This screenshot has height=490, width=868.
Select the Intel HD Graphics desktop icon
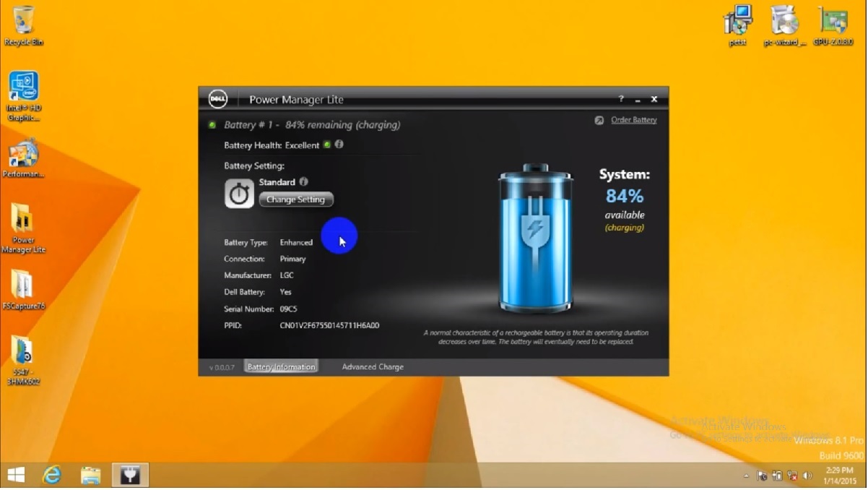[23, 97]
